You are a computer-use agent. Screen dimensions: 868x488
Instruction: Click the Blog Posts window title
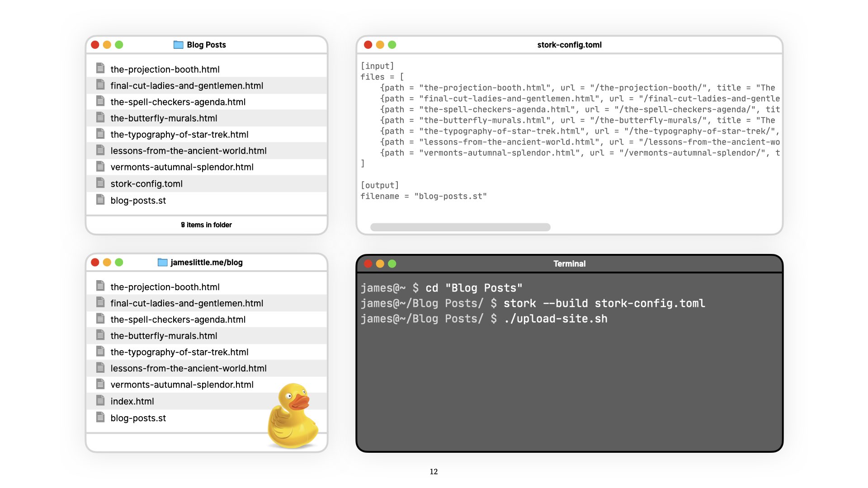[x=206, y=45]
